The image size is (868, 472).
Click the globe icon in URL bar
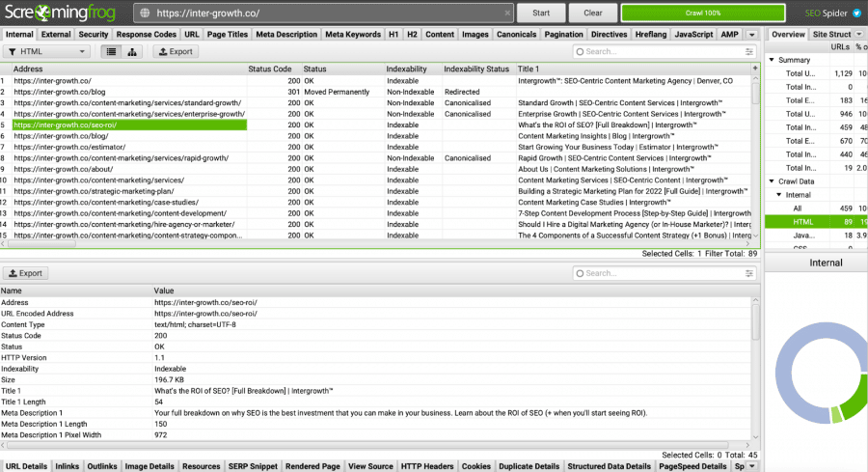coord(145,13)
